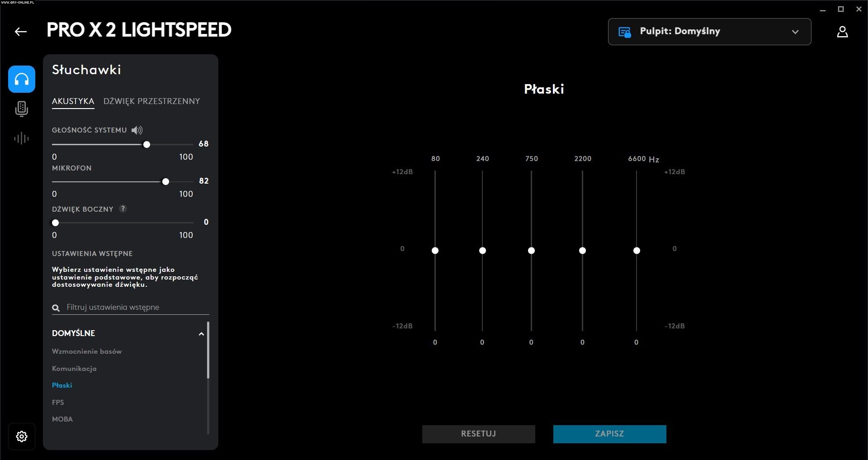This screenshot has width=868, height=460.
Task: Select the AKUSTYKA tab
Action: tap(73, 101)
